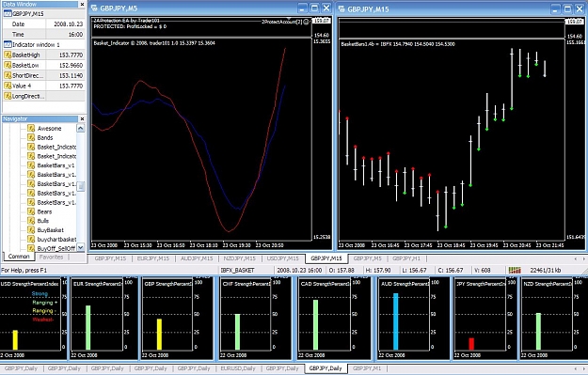Minimize the GBPJPY,M5 chart window
588x375 pixels.
303,8
